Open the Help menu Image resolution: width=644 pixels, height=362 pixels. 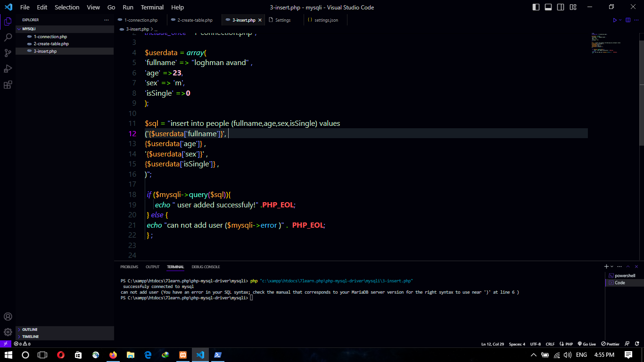coord(178,7)
